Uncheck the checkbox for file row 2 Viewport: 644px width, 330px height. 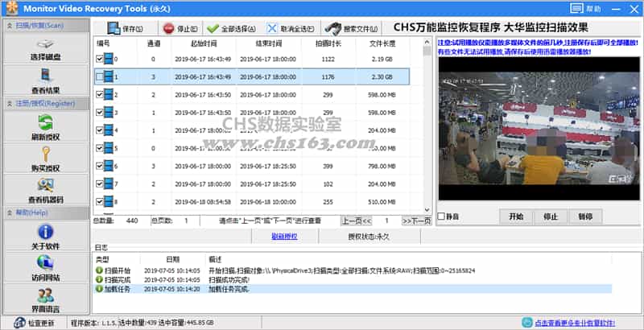click(99, 94)
